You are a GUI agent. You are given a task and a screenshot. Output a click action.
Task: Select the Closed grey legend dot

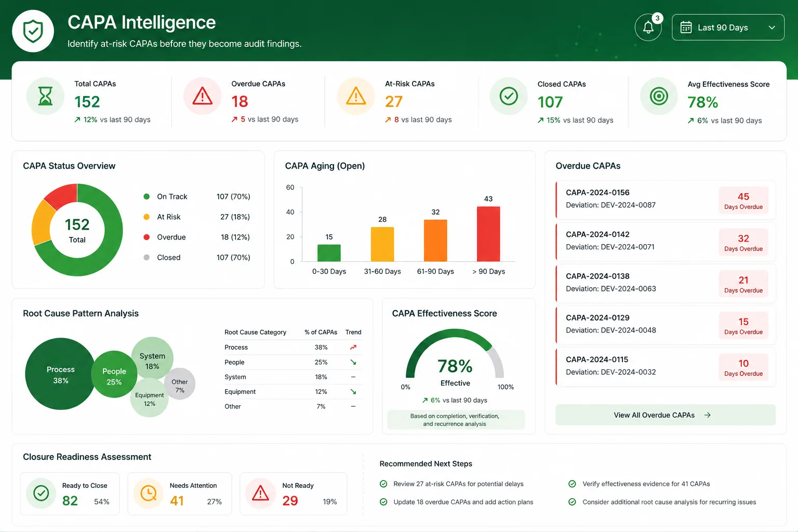pyautogui.click(x=147, y=257)
